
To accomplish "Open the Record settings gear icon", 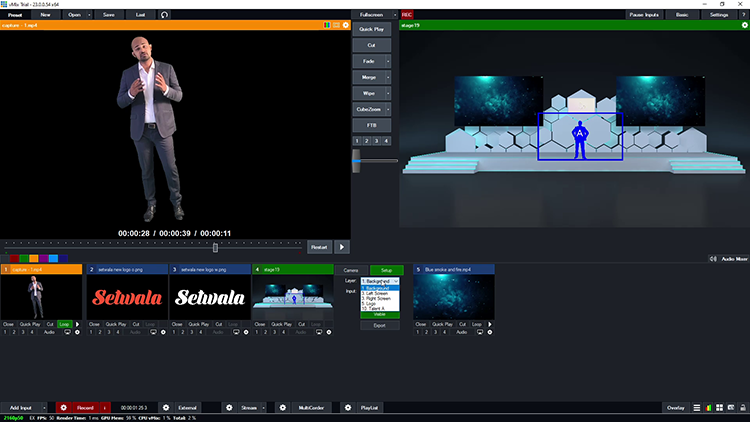I will click(63, 408).
